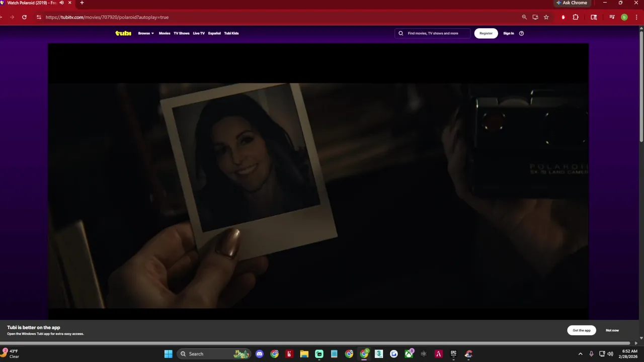The height and width of the screenshot is (362, 644).
Task: Open the Movies menu item
Action: pos(165,33)
